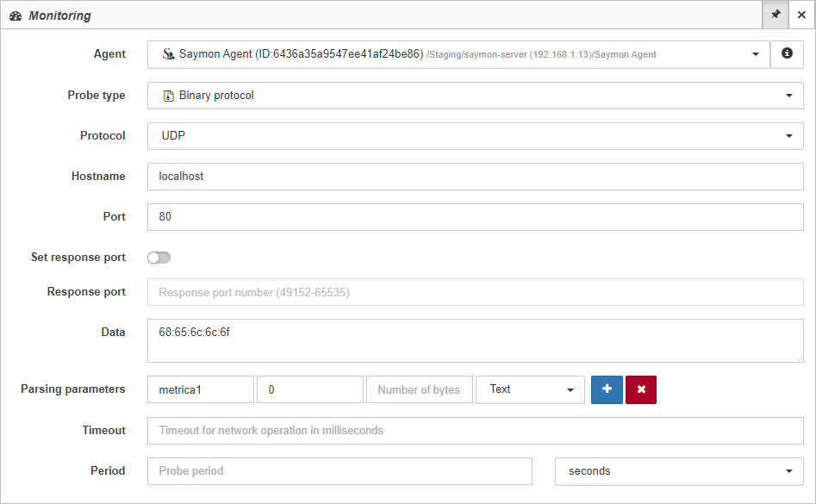
Task: Open the parsing type dropdown showing Text
Action: click(530, 389)
